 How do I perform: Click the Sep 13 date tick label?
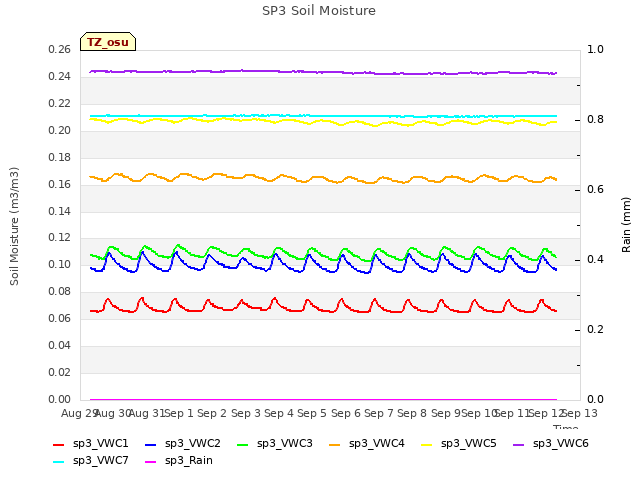click(x=580, y=413)
